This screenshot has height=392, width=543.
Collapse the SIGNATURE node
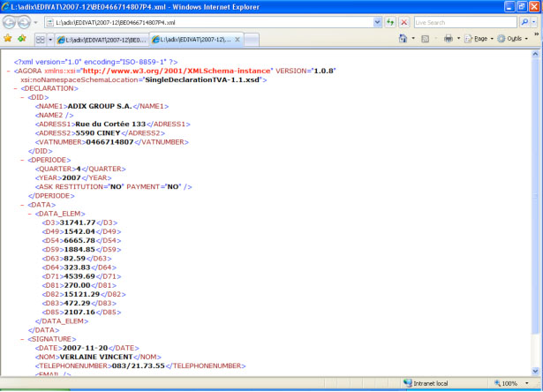tap(22, 339)
